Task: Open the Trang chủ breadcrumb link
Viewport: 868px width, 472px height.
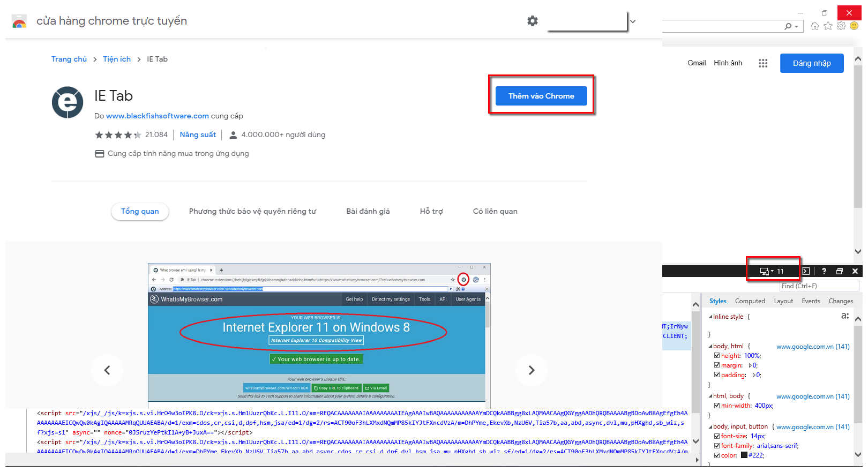Action: pyautogui.click(x=69, y=59)
